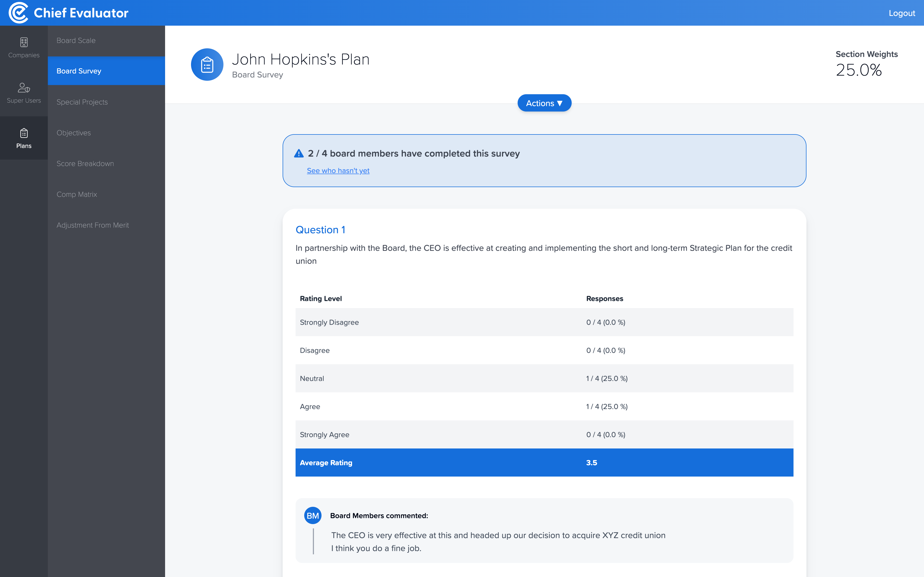
Task: Open the Super Users section icon
Action: (24, 88)
